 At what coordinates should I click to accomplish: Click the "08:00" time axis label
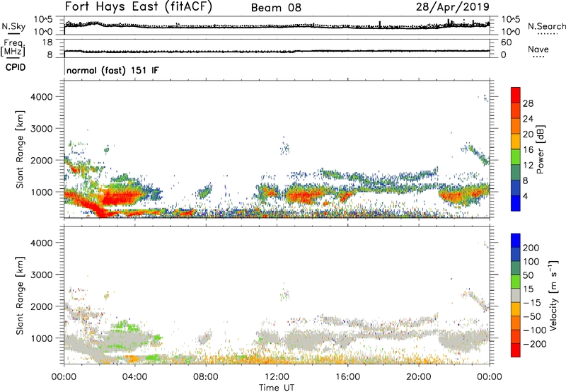[206, 377]
